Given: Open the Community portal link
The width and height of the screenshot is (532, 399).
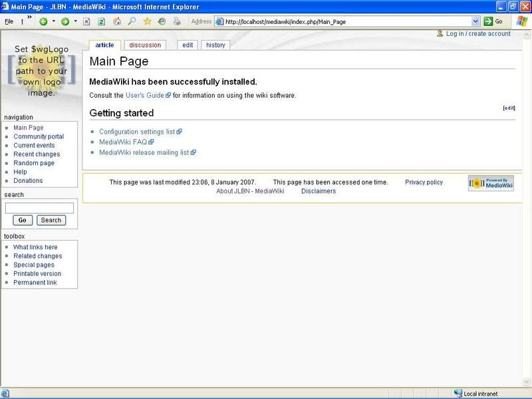Looking at the screenshot, I should 39,136.
